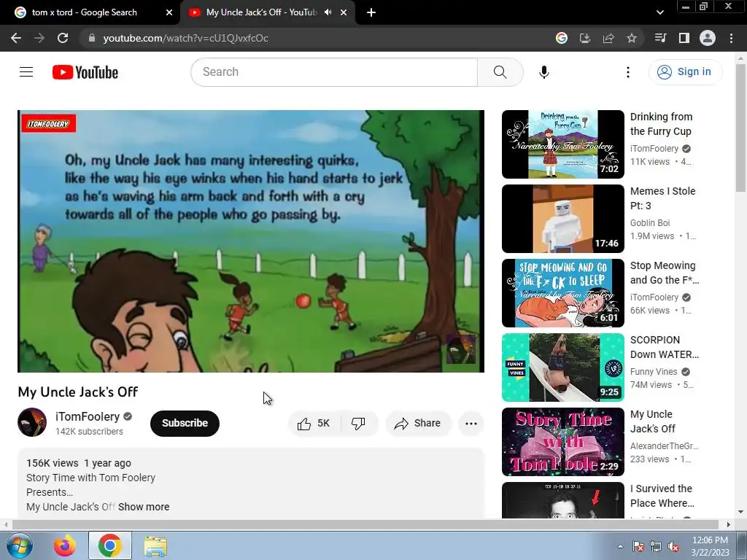Open 'Memes I Stole Pt: 3' title
This screenshot has width=747, height=560.
point(662,198)
